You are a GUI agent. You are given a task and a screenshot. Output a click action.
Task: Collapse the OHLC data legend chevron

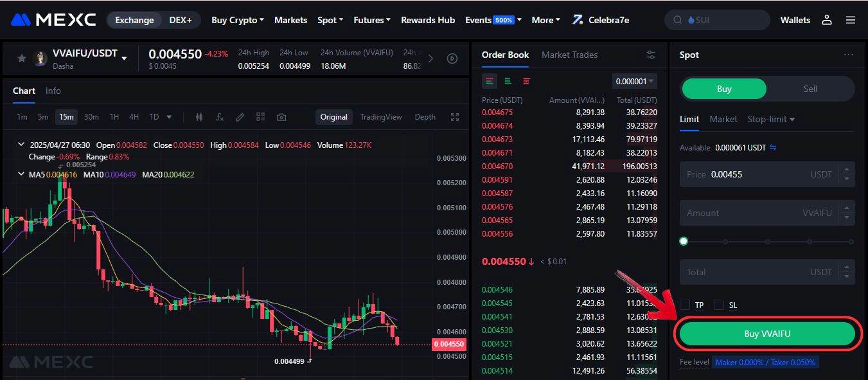tap(22, 145)
